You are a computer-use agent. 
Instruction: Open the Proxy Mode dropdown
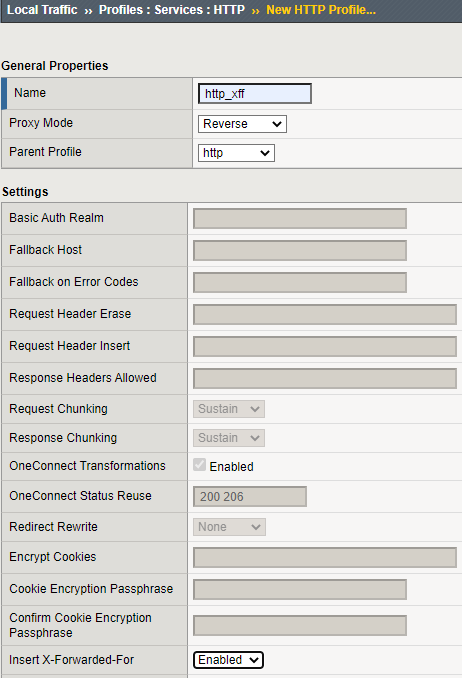[242, 124]
